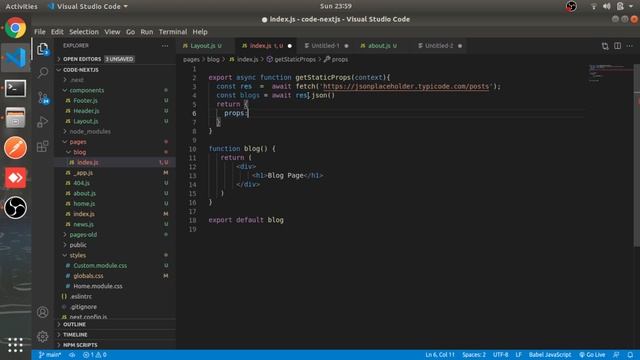Open the Manage gear icon
The image size is (640, 360).
[42, 336]
